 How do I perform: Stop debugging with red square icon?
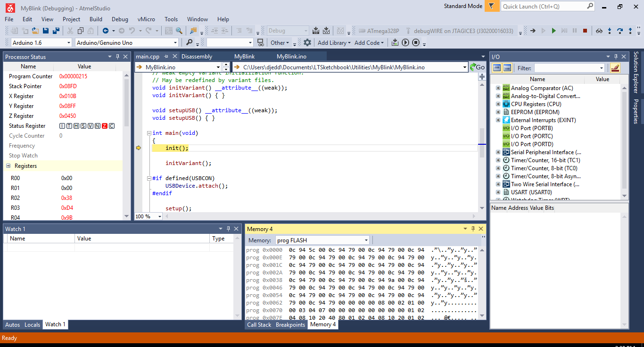tap(585, 31)
